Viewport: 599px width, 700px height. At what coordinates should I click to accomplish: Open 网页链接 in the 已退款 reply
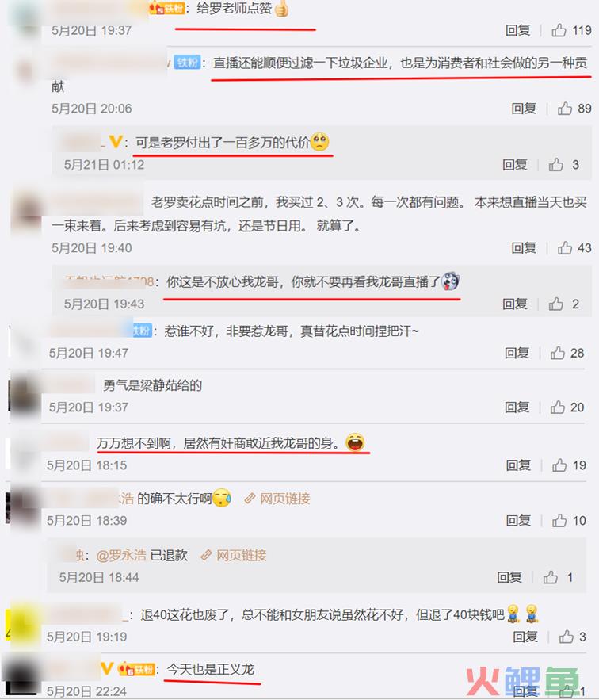coord(241,555)
